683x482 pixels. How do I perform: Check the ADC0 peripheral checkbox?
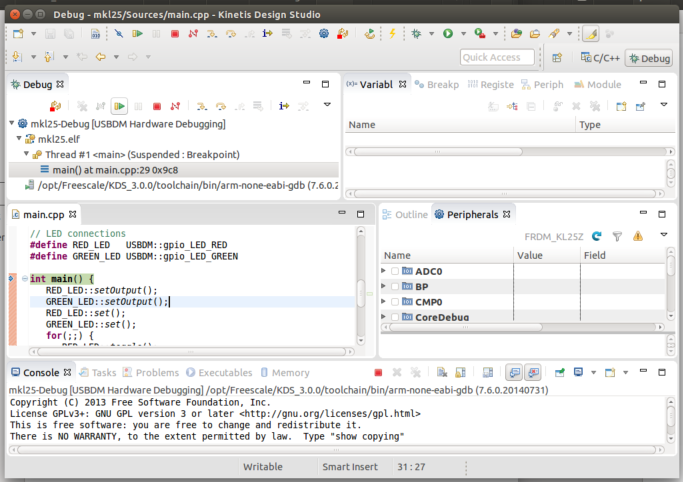pyautogui.click(x=395, y=271)
